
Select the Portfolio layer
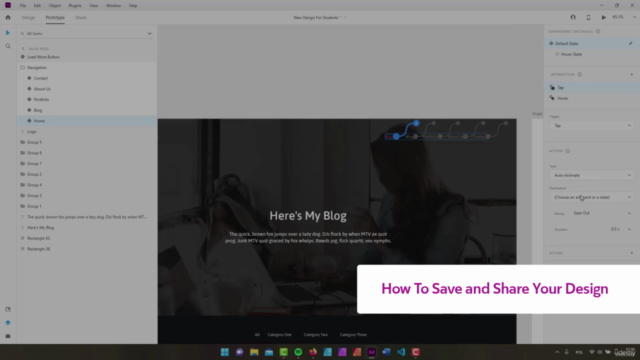tap(87, 99)
